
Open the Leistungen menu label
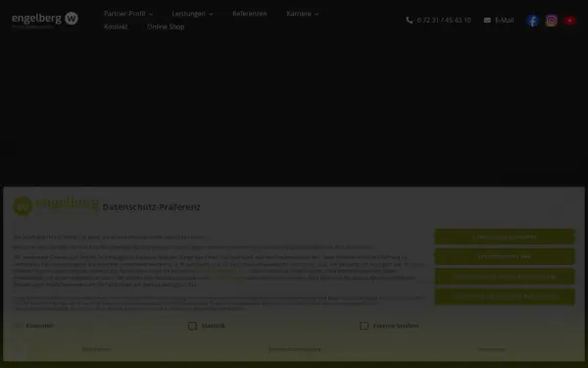[188, 14]
